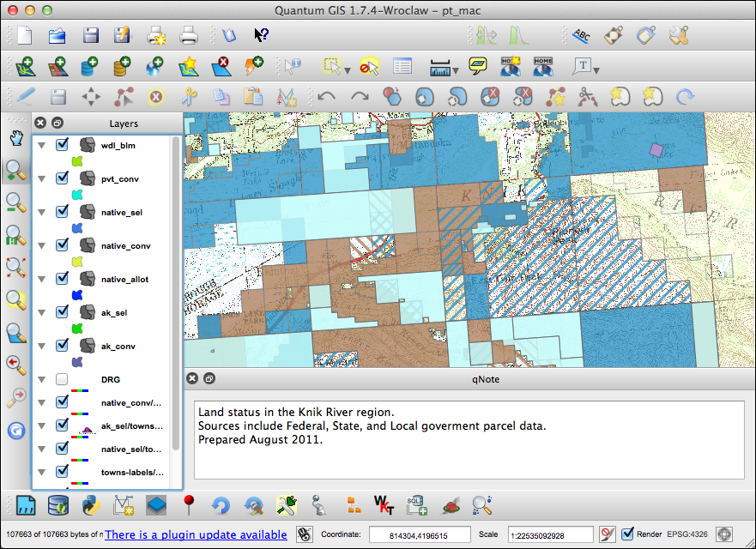The height and width of the screenshot is (549, 756).
Task: Add a WMS layer with the globe icon
Action: (x=154, y=66)
